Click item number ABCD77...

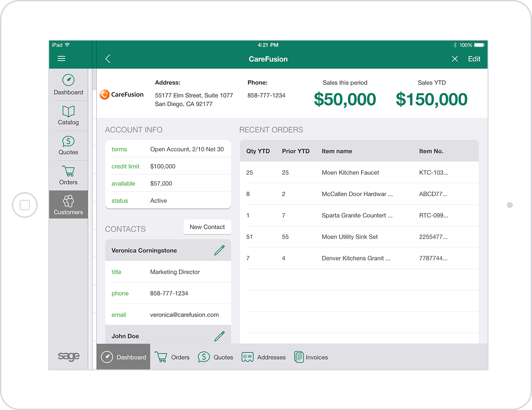(433, 194)
